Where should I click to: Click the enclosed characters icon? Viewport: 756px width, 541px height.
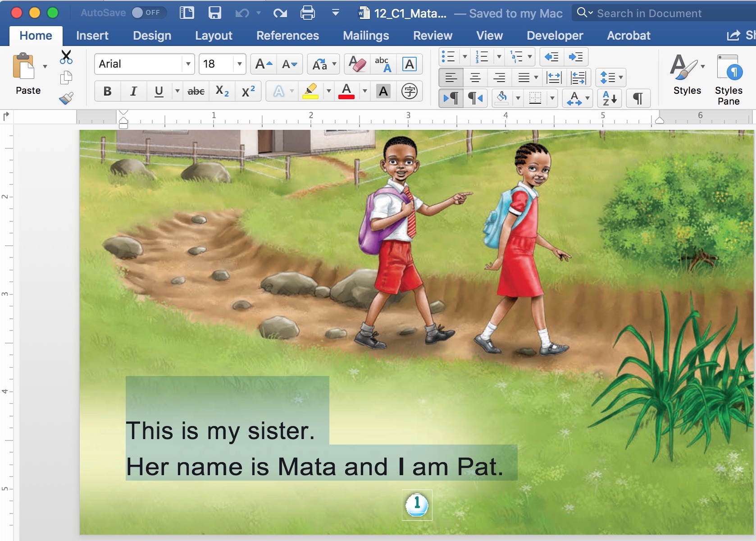pyautogui.click(x=410, y=92)
